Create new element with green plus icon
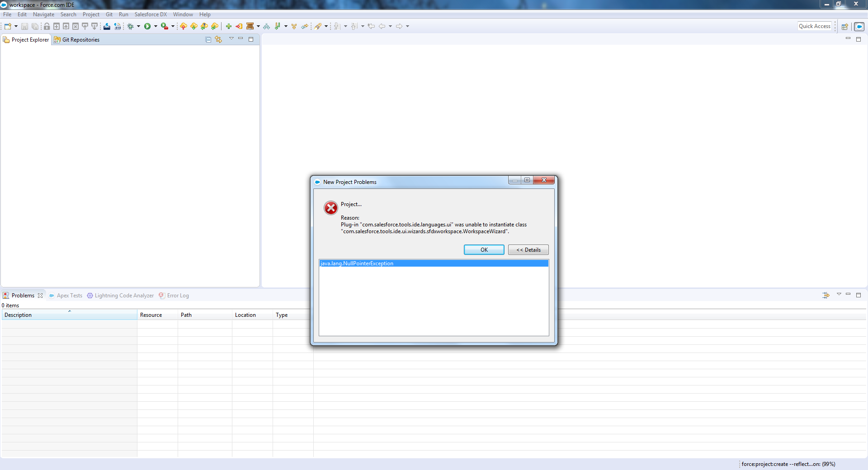 [x=229, y=26]
